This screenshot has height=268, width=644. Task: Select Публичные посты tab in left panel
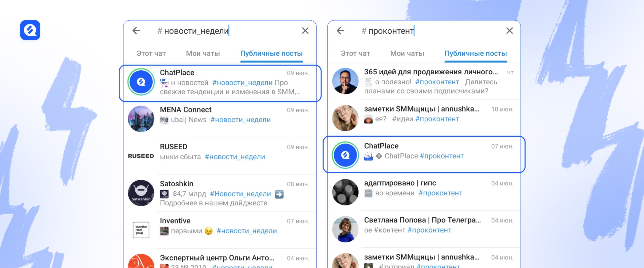point(271,53)
